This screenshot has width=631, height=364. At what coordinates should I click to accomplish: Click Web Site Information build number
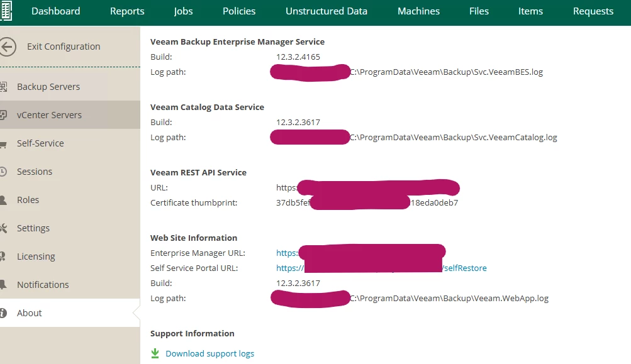pos(298,283)
